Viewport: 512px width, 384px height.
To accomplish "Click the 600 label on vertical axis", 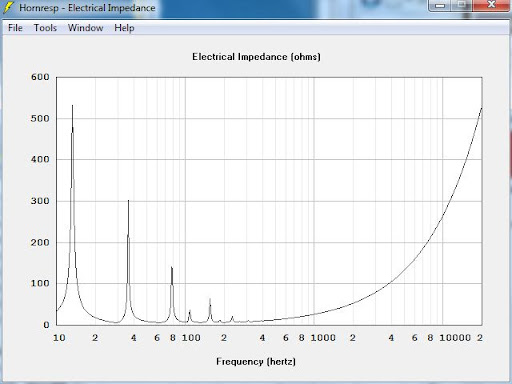I will (40, 77).
